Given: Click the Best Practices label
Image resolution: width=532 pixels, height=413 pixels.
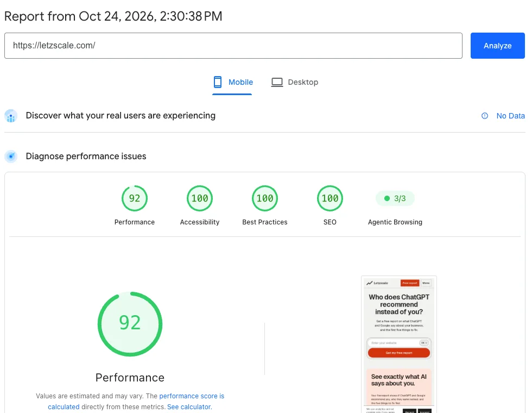Looking at the screenshot, I should point(265,222).
